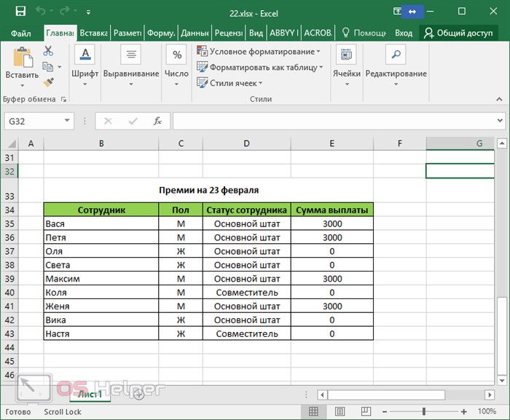This screenshot has width=510, height=420.
Task: Click the Общий доступ share button
Action: (458, 33)
